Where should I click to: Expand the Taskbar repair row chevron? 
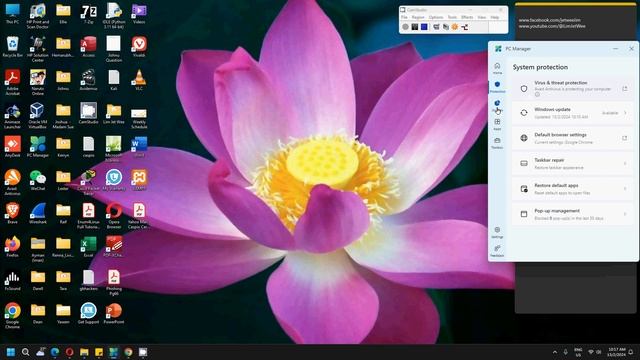pos(625,163)
